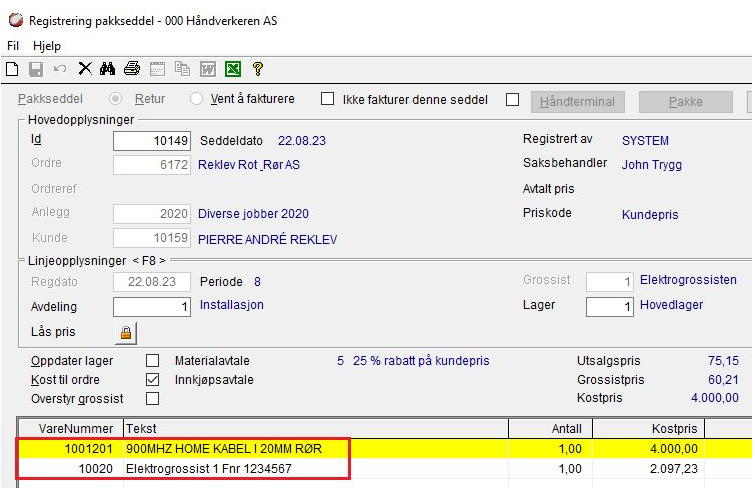Open search with the binoculars icon
755x496 pixels.
pos(107,69)
